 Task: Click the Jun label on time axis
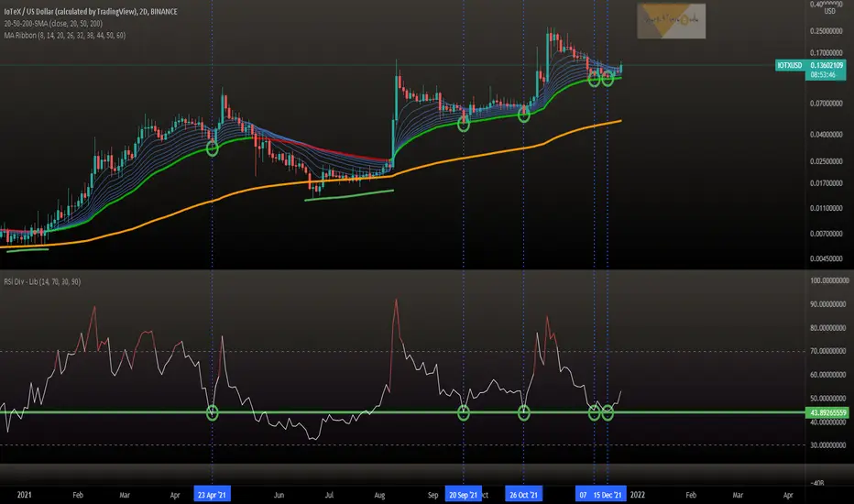pyautogui.click(x=279, y=495)
